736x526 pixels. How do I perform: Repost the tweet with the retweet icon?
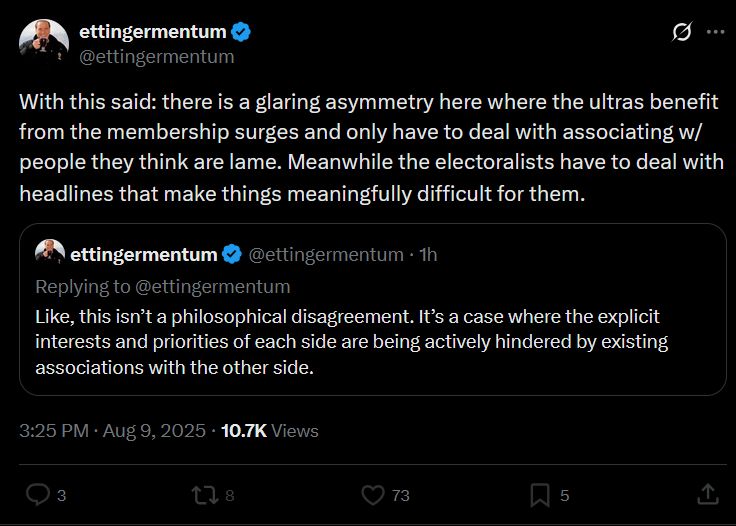pyautogui.click(x=205, y=496)
